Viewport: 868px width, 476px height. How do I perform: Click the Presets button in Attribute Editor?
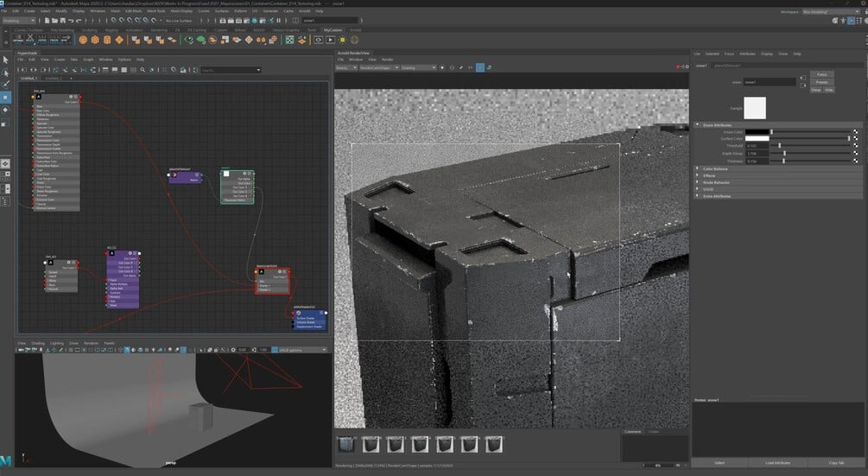[821, 82]
